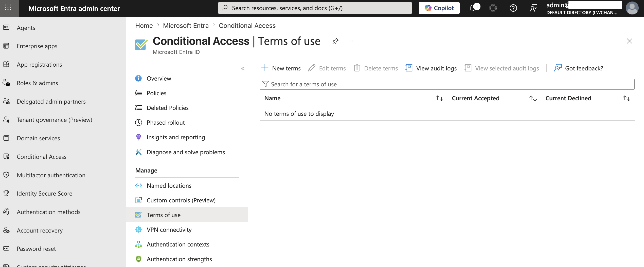Click View selected audit logs

pyautogui.click(x=502, y=68)
